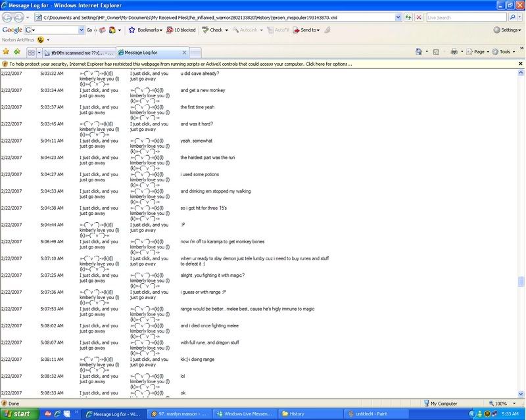Open the History folder taskbar button
The height and width of the screenshot is (420, 526).
[311, 414]
